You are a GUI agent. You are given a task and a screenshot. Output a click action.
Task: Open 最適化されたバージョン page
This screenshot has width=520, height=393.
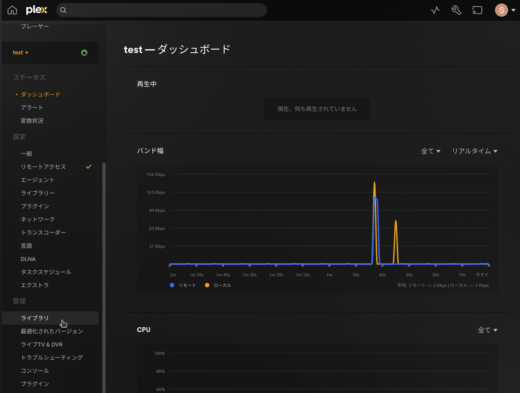pyautogui.click(x=52, y=331)
